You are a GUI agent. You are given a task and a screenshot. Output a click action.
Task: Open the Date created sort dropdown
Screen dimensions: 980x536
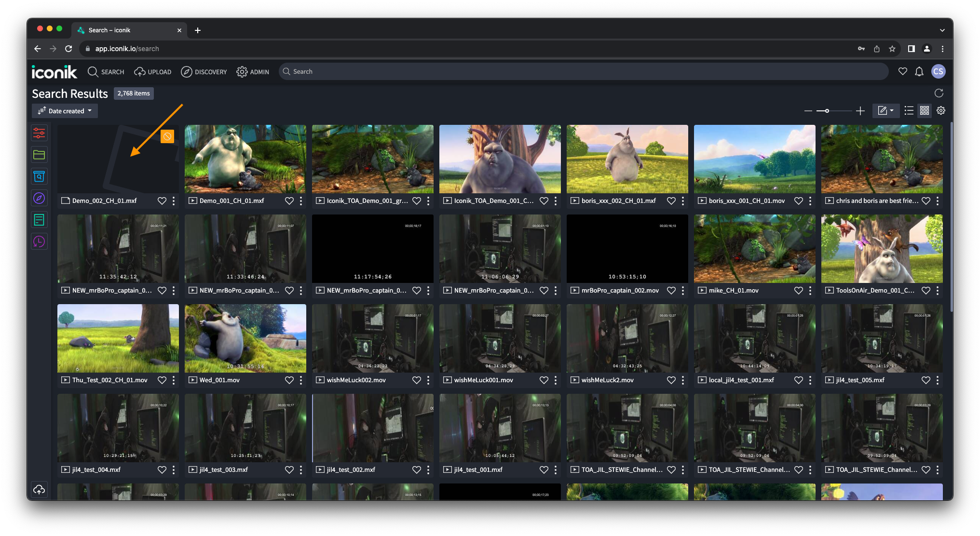(x=65, y=111)
